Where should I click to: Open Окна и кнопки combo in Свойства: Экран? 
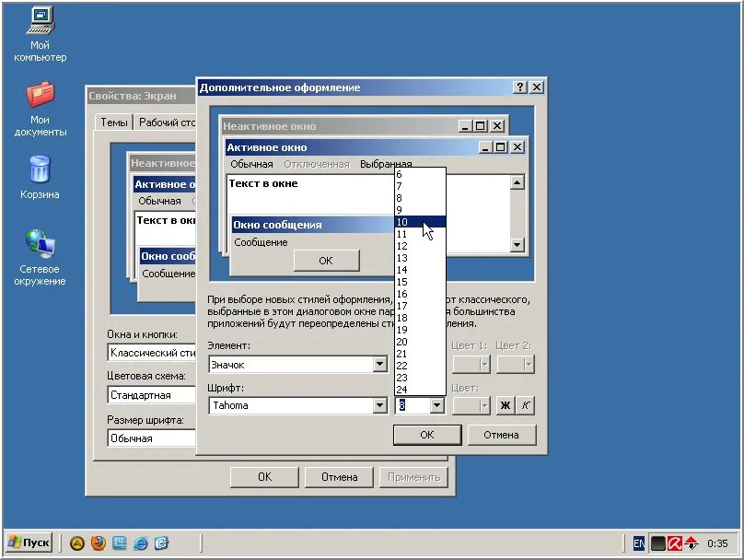pos(152,353)
